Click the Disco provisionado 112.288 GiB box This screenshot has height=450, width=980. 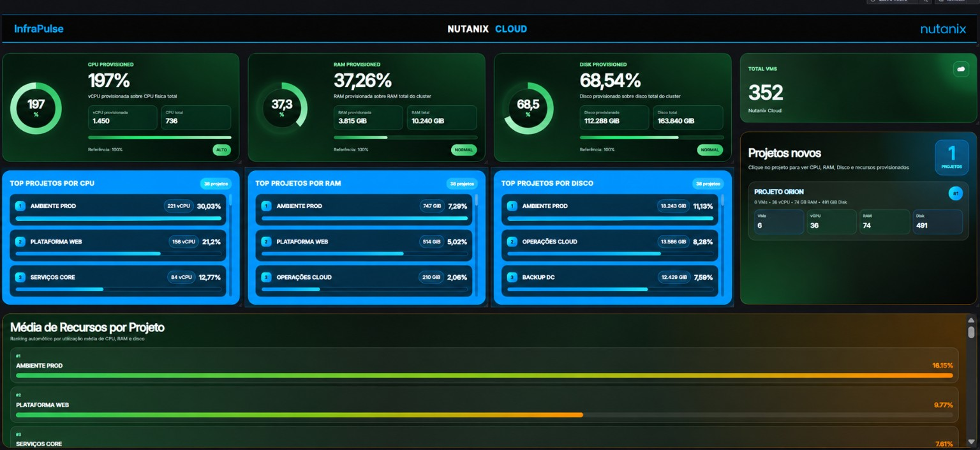pos(614,117)
